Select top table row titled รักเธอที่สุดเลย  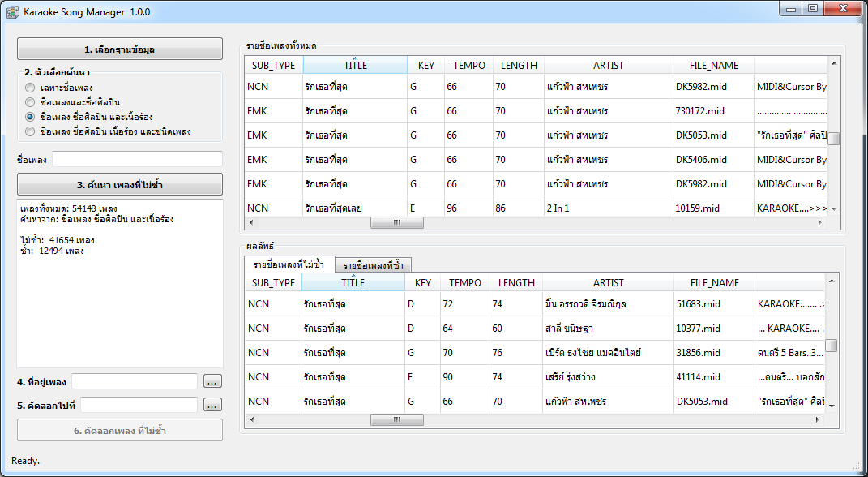pyautogui.click(x=536, y=208)
